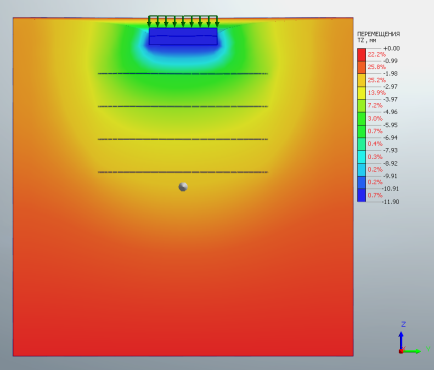
Task: Click the legend title ПЕРЕМЕЩЕНИЯ
Action: point(378,34)
